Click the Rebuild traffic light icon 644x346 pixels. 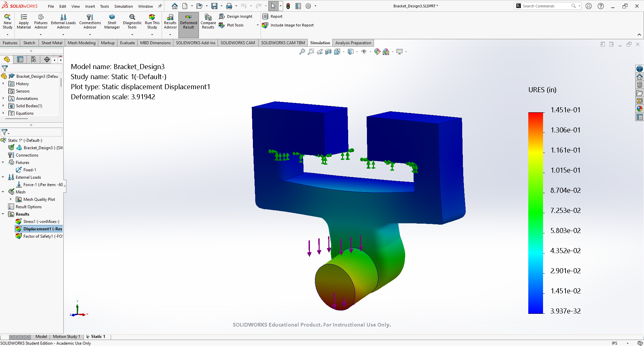[x=288, y=6]
